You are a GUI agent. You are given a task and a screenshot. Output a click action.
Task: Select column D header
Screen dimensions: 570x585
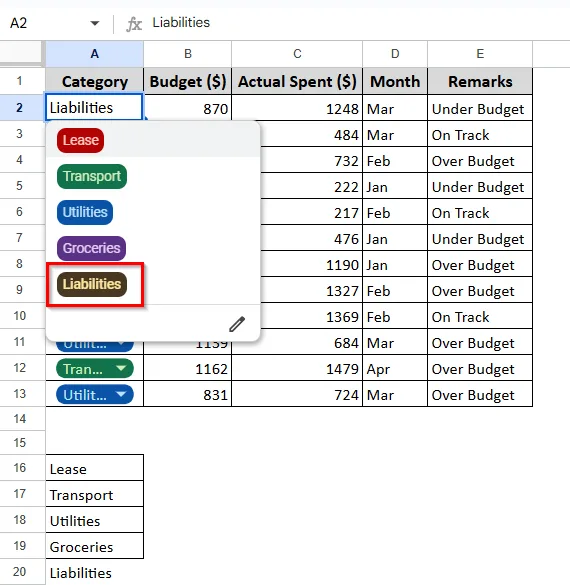395,54
